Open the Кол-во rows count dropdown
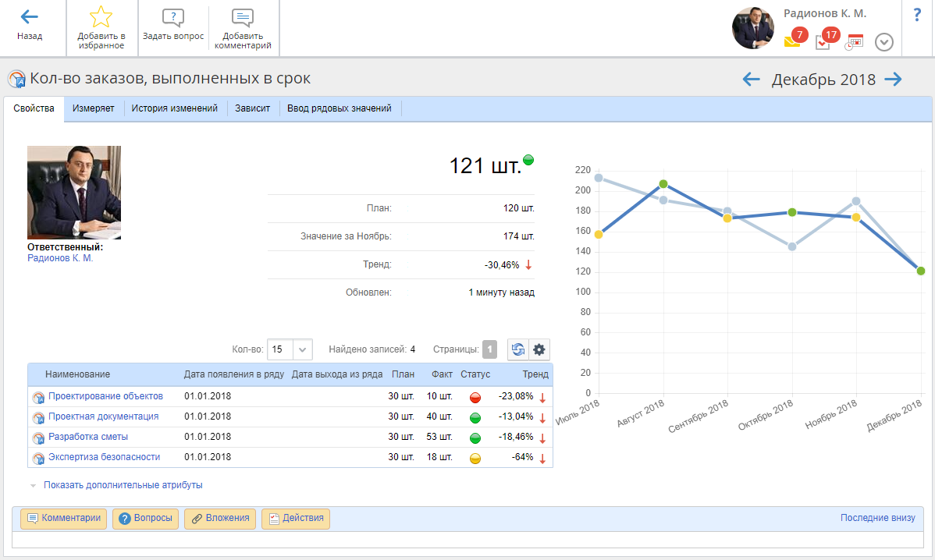The height and width of the screenshot is (560, 935). (x=290, y=349)
